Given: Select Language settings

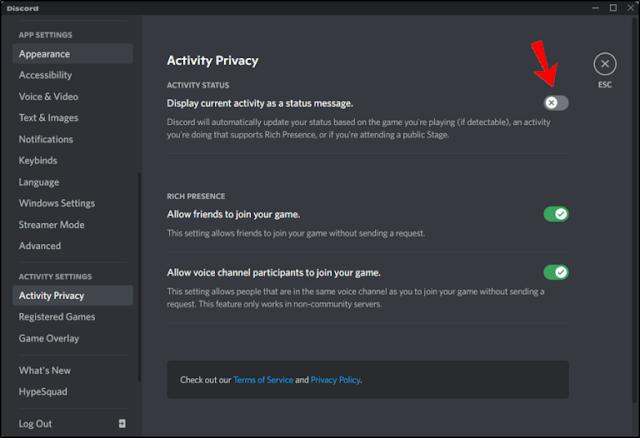Looking at the screenshot, I should pos(73,182).
